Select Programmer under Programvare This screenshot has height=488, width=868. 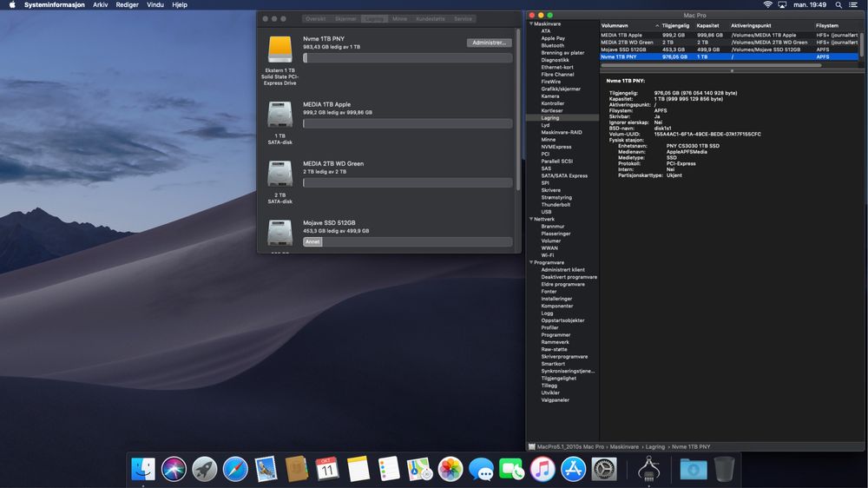[x=556, y=334]
